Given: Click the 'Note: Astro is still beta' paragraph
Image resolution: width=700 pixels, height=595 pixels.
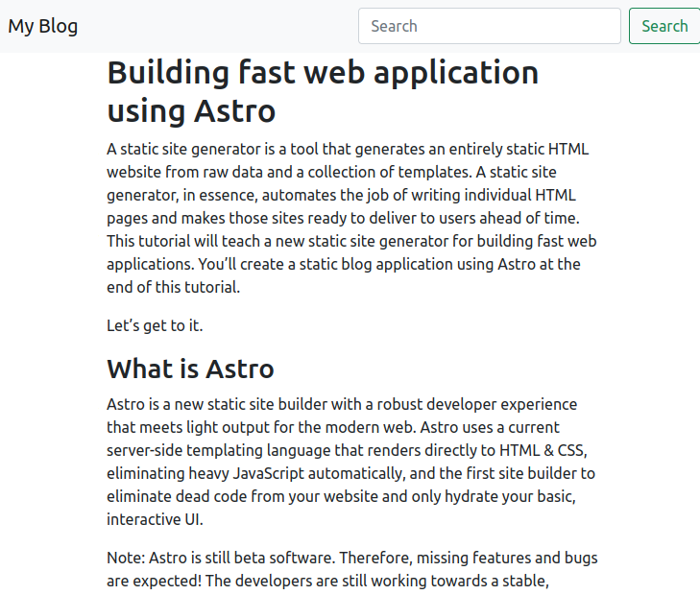Looking at the screenshot, I should pyautogui.click(x=351, y=569).
